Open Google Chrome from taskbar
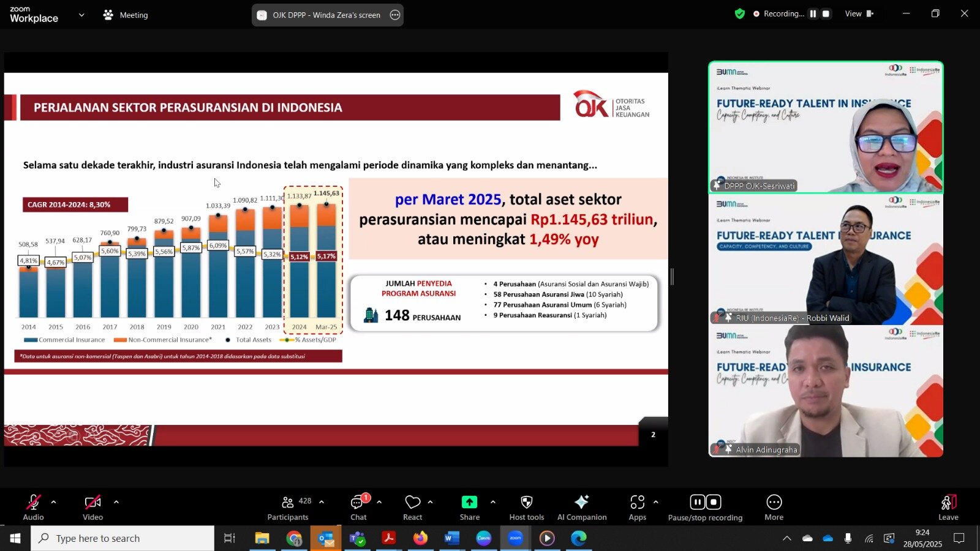Image resolution: width=980 pixels, height=551 pixels. pos(294,538)
